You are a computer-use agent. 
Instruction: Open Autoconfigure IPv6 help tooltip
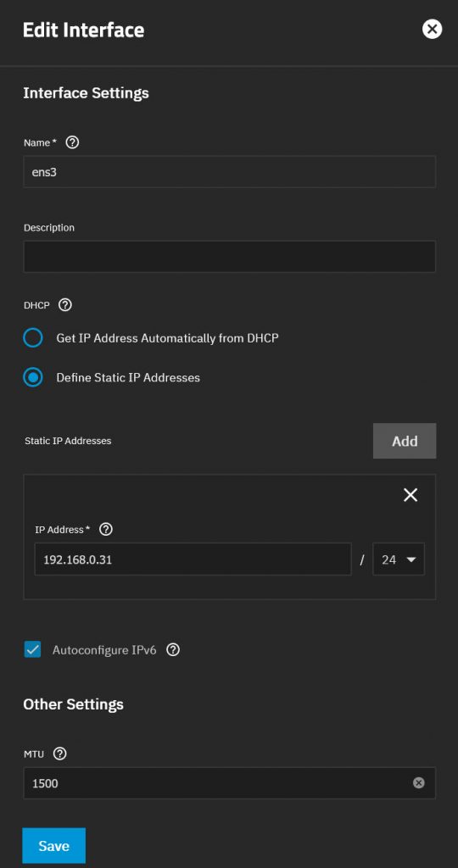(173, 650)
